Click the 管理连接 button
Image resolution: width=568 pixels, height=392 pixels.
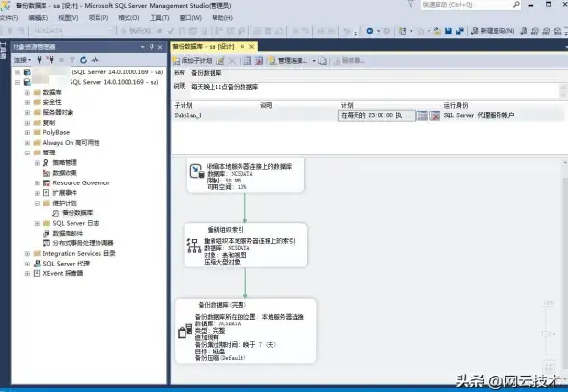(x=289, y=61)
